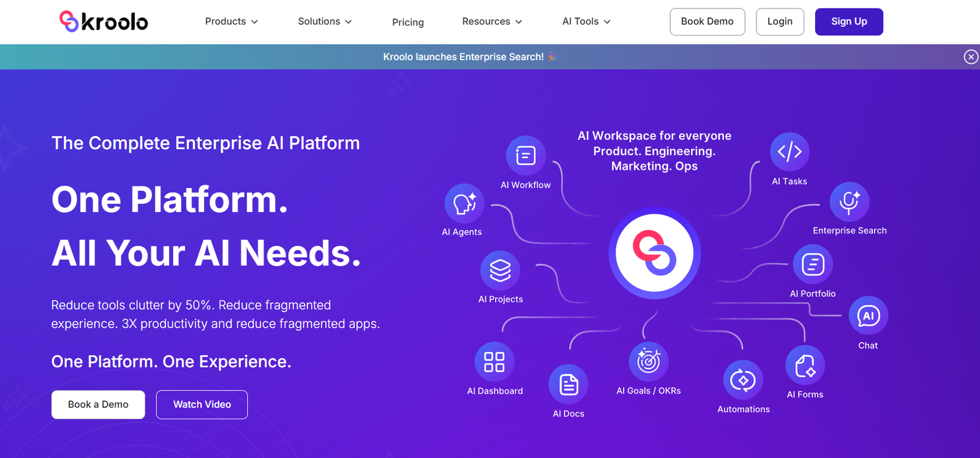This screenshot has width=980, height=458.
Task: Open the AI Forms icon
Action: point(805,366)
